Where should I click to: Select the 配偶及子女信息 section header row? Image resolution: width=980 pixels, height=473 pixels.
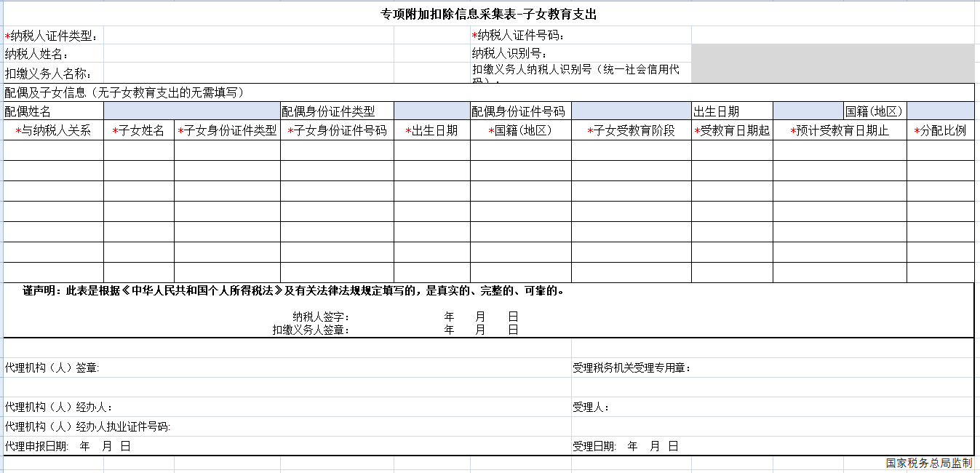point(489,92)
